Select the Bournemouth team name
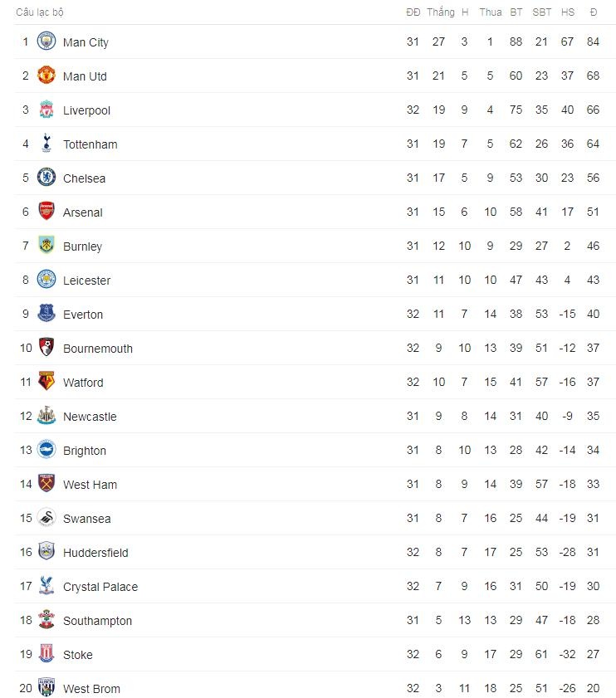The image size is (616, 698). [97, 349]
